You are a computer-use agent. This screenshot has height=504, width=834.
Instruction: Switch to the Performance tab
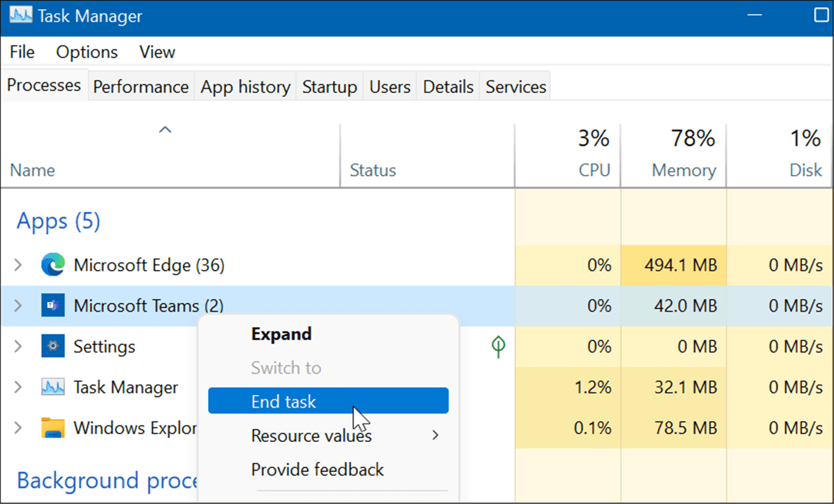coord(140,86)
